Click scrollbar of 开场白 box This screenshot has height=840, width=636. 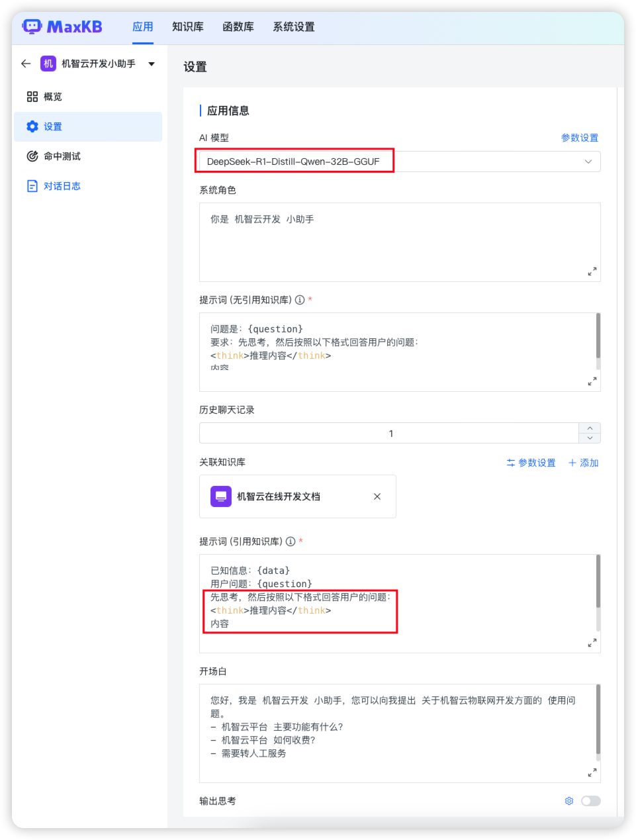(x=598, y=720)
